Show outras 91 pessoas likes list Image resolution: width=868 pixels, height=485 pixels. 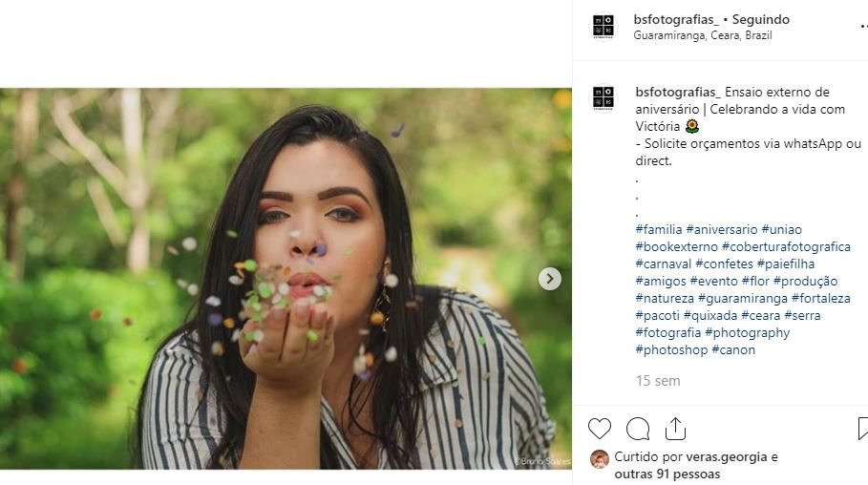pos(667,474)
